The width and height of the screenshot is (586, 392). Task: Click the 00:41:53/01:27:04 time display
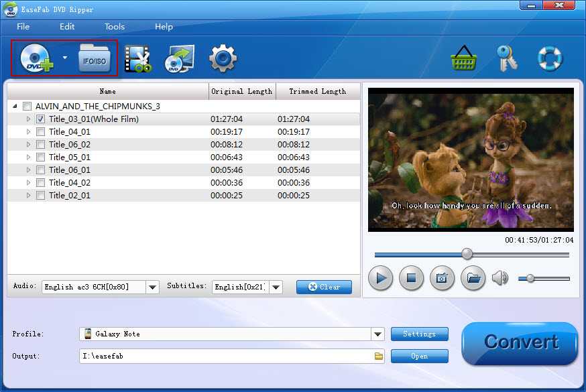pos(539,240)
